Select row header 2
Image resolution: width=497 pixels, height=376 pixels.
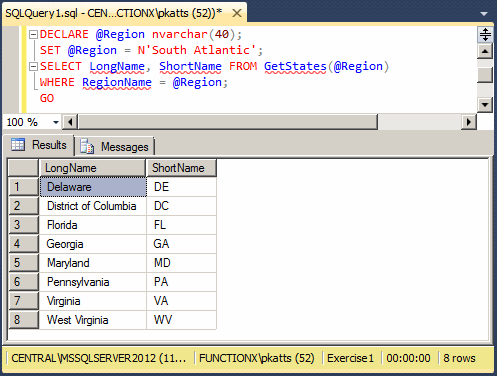[23, 206]
